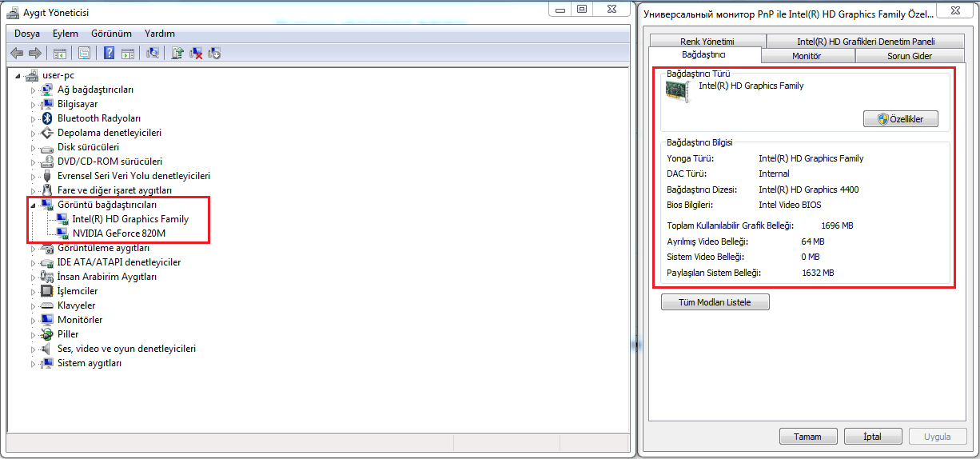Click the Fare ve diğer işaret aygıtları mouse icon
Screen dimensions: 980x459
(47, 190)
